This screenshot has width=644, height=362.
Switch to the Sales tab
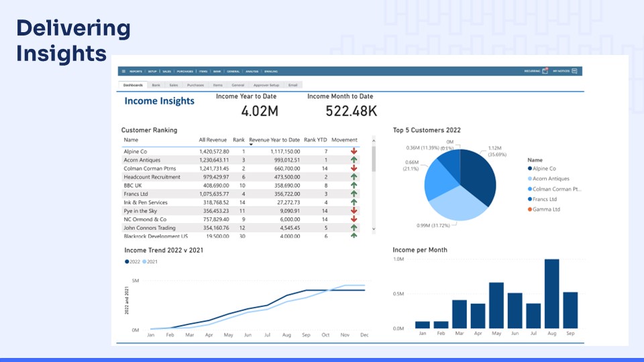tap(174, 85)
